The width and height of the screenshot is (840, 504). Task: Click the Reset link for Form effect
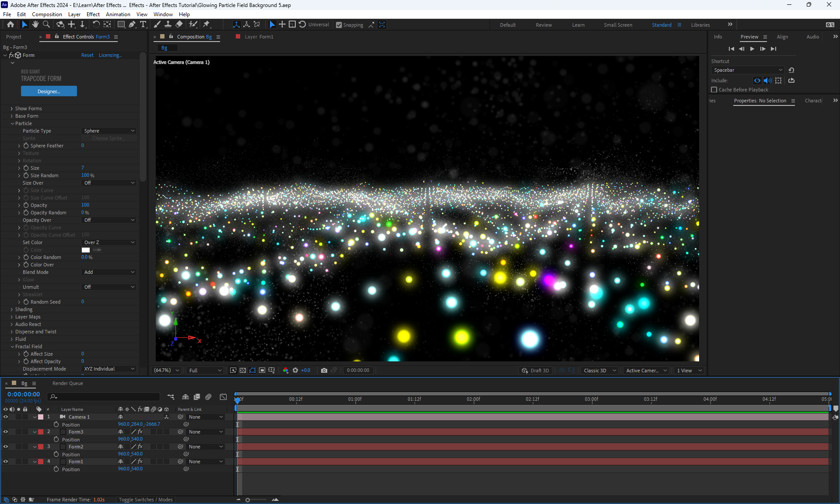[87, 55]
